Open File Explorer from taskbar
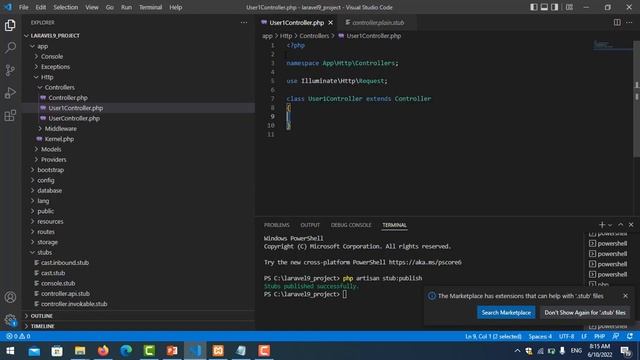Viewport: 640px width, 360px height. click(x=80, y=351)
